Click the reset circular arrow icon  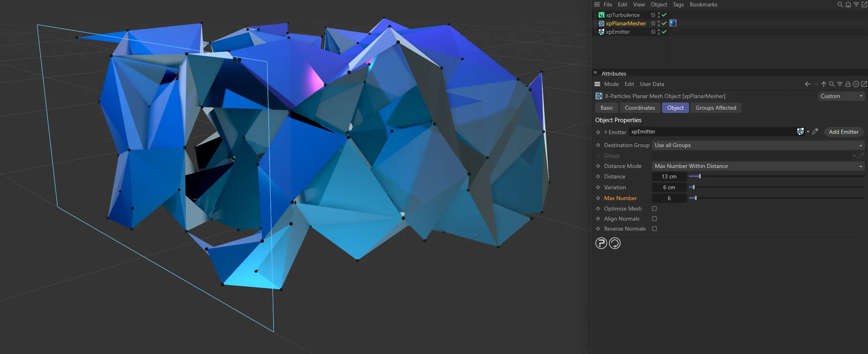615,243
